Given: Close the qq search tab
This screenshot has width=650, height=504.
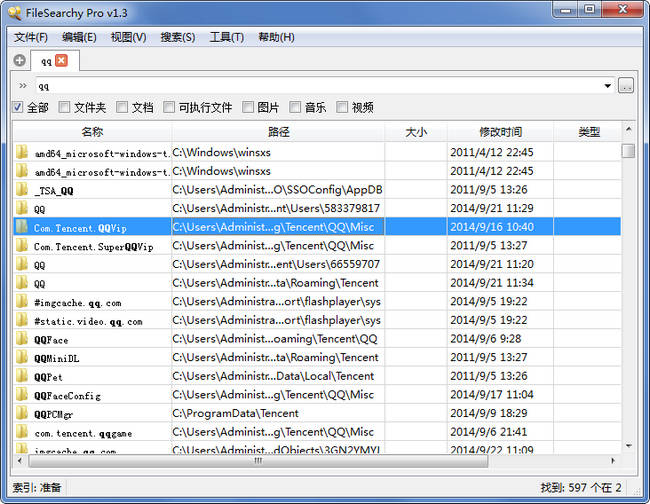Looking at the screenshot, I should pos(61,61).
